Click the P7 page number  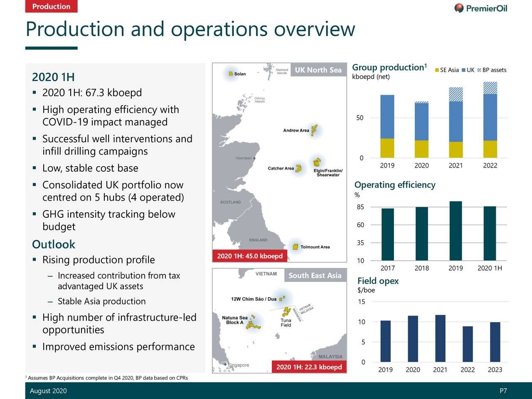click(503, 391)
